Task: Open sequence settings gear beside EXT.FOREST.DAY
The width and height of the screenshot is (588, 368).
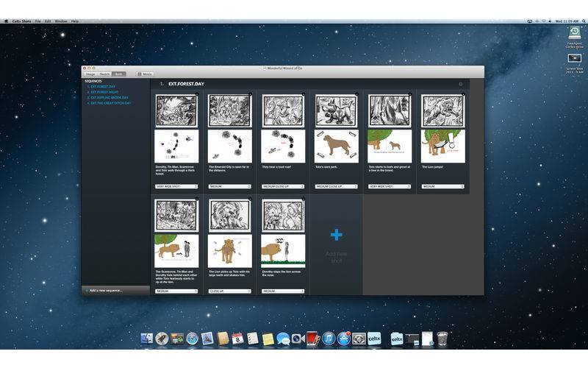Action: click(461, 84)
